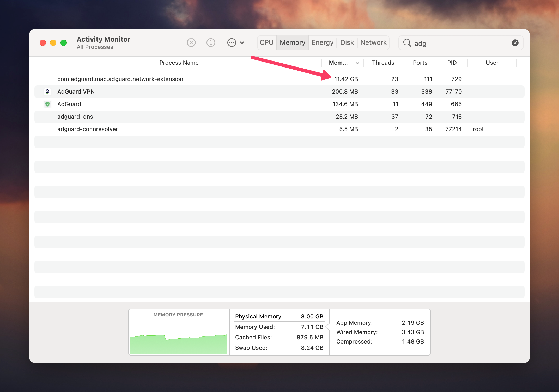
Task: Click the stop process (X) icon
Action: coord(191,42)
